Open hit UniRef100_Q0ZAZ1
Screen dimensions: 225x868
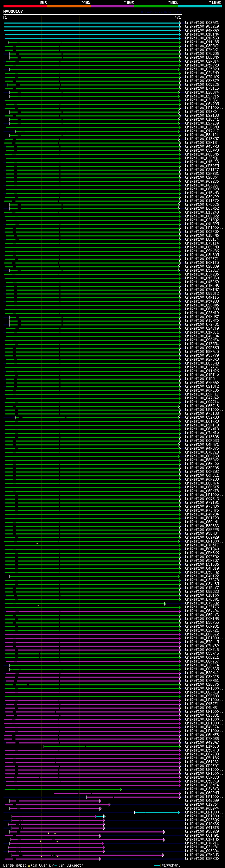[202, 23]
